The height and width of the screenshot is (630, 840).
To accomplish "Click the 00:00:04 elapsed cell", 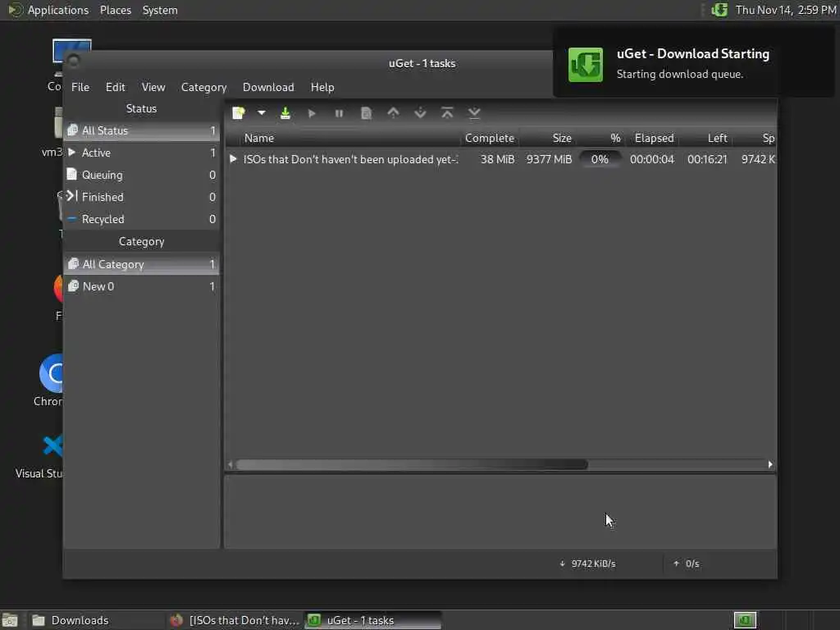I will click(x=652, y=160).
